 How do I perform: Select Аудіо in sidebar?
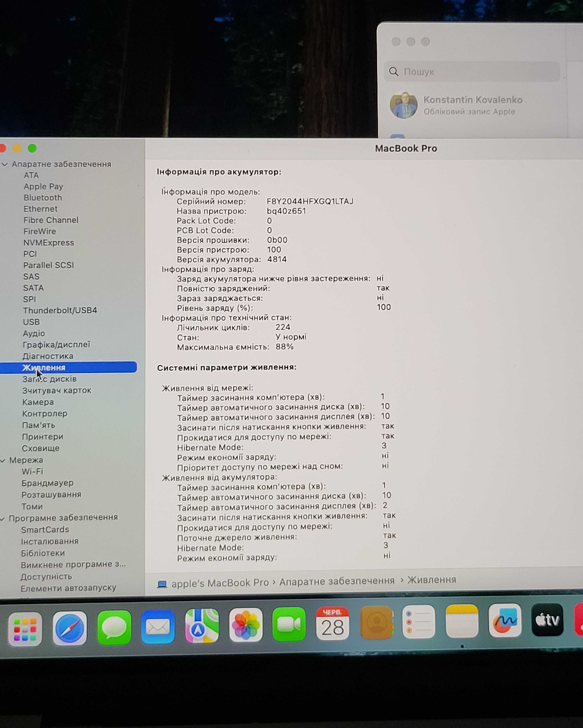[34, 333]
